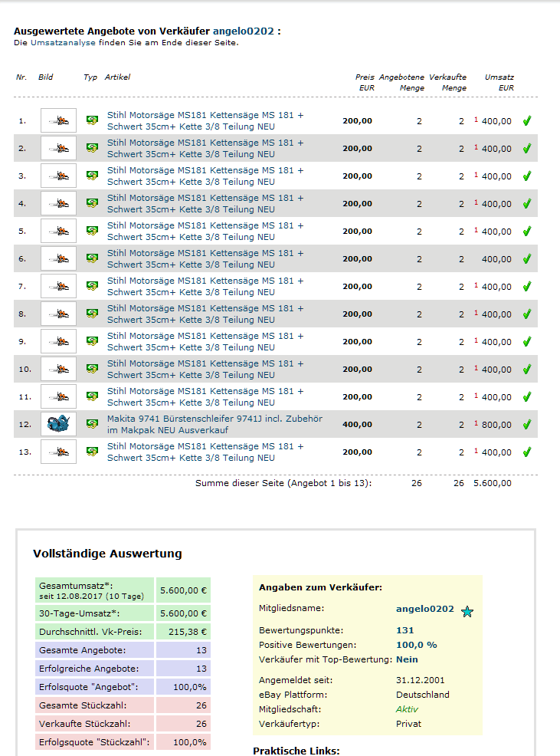Click the red footnote marker in row 1
The image size is (560, 756).
click(476, 119)
